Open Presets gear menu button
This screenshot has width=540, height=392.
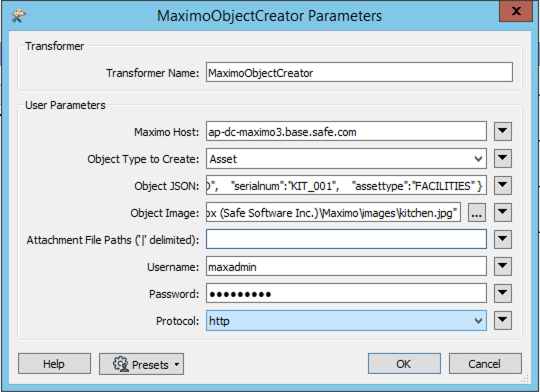[141, 364]
